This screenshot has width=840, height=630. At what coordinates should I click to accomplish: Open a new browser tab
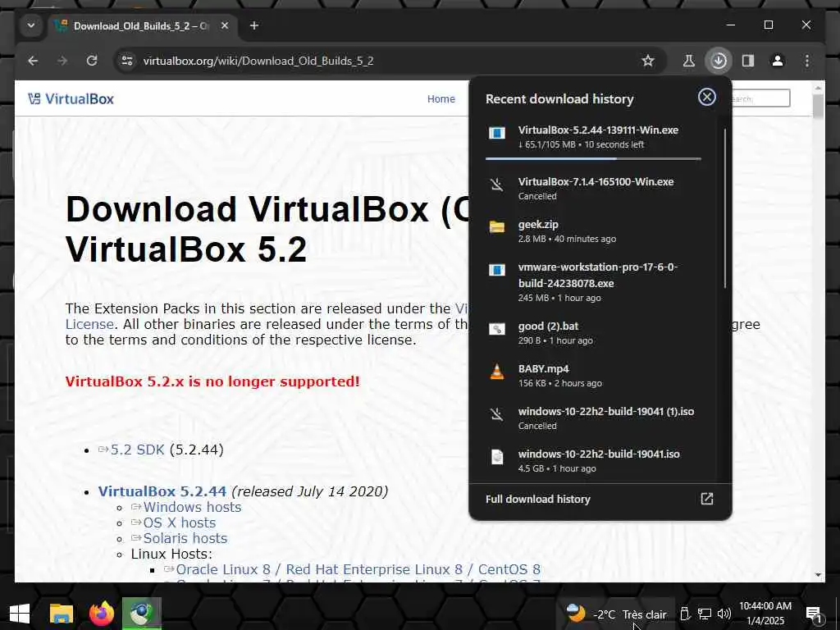(254, 25)
